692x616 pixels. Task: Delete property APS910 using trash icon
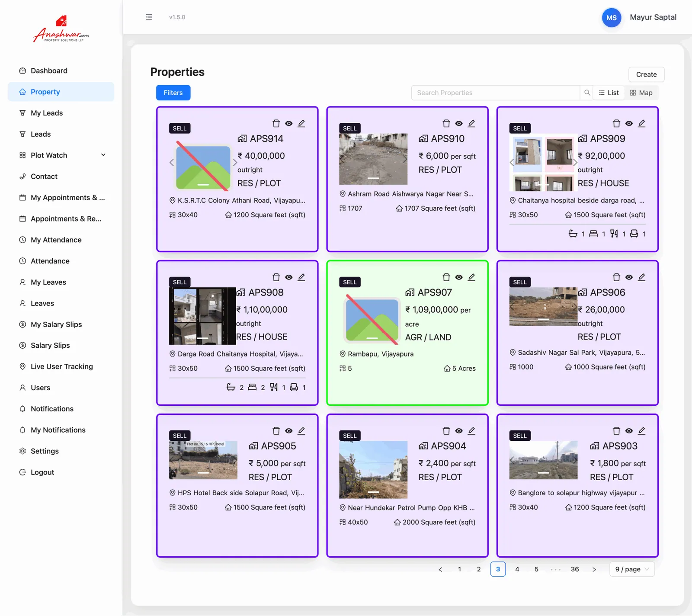point(446,124)
